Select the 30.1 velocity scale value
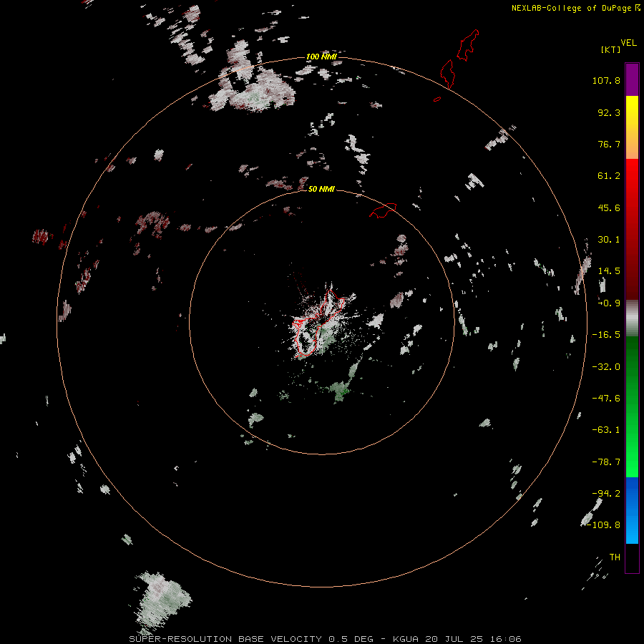Image resolution: width=644 pixels, height=644 pixels. (609, 240)
